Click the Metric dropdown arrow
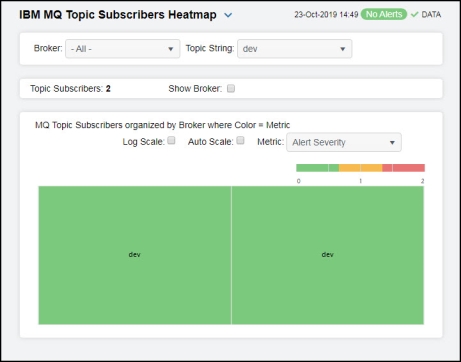 coord(392,143)
